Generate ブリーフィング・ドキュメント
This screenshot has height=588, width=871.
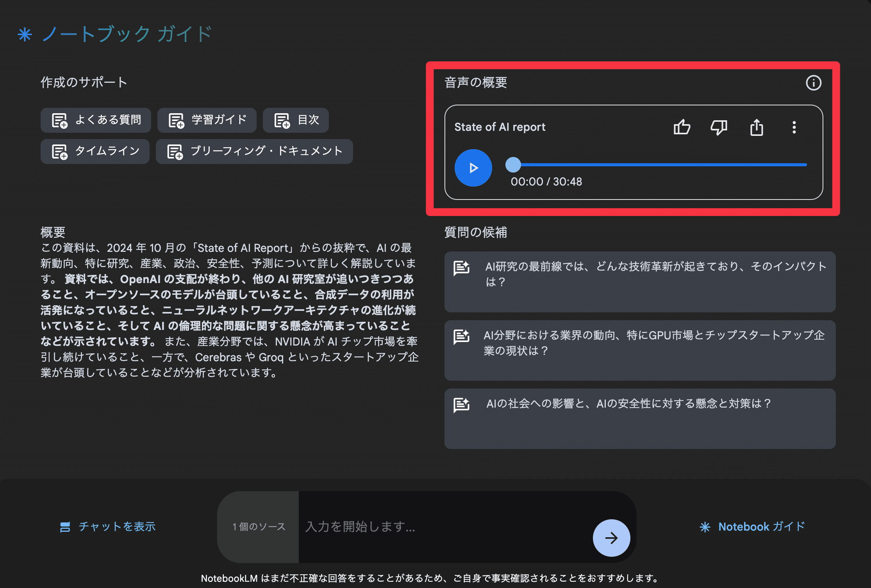click(254, 151)
